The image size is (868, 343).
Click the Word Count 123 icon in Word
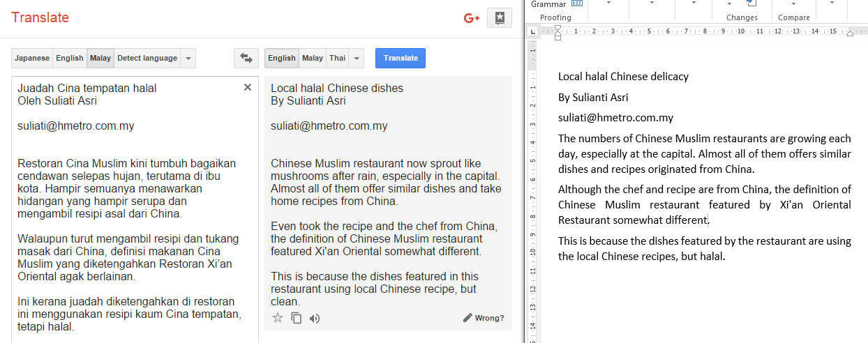pos(577,3)
